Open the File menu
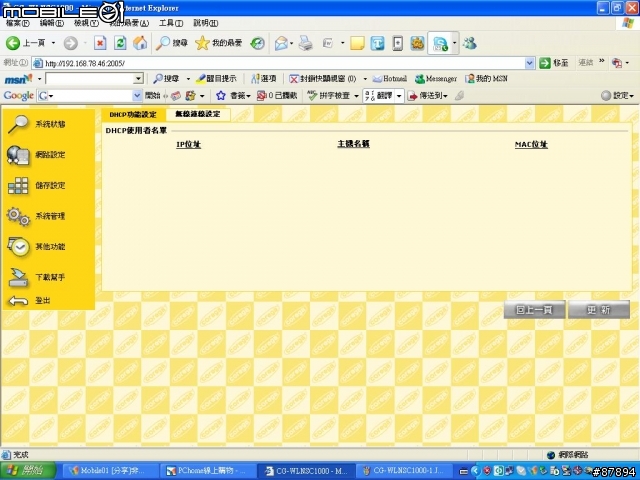640x480 pixels. pyautogui.click(x=18, y=23)
